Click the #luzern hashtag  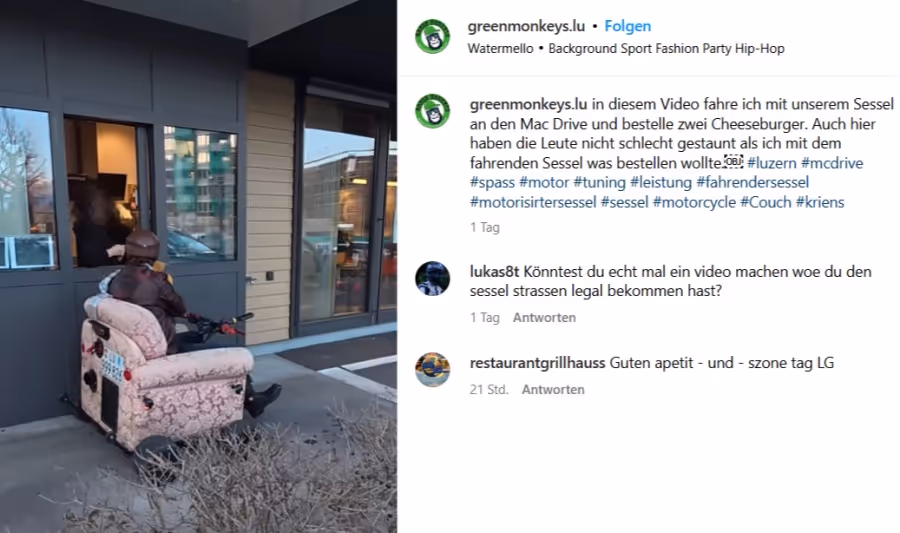(771, 163)
